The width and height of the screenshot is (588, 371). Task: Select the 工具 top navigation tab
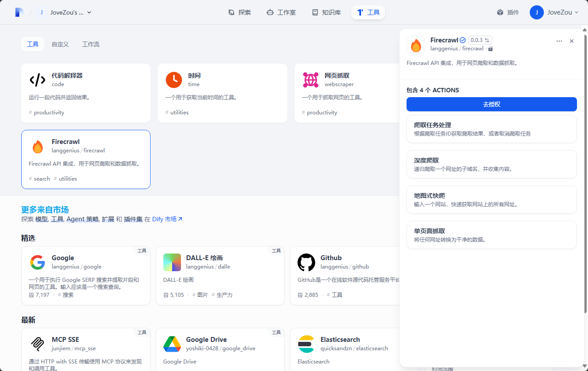368,12
